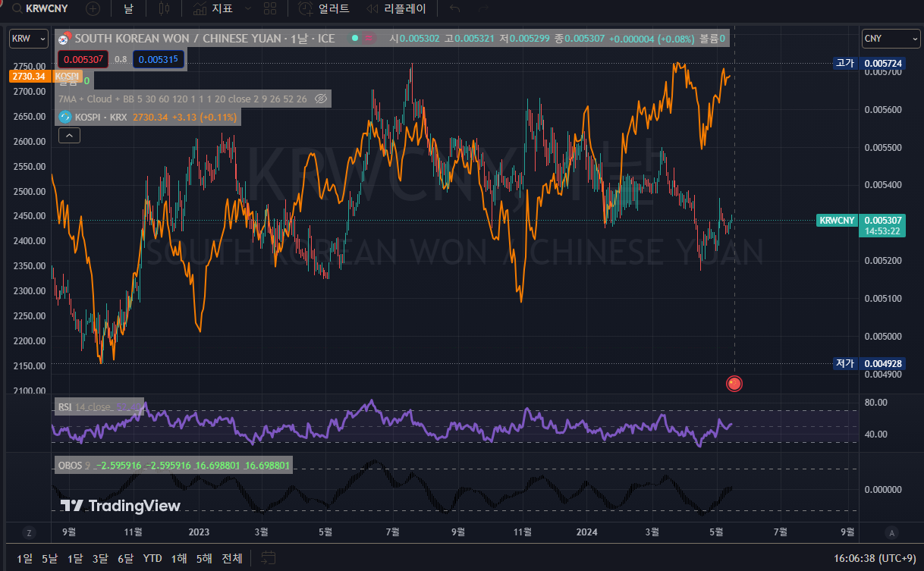This screenshot has height=571, width=924.
Task: Select the YTD time range
Action: tap(152, 558)
